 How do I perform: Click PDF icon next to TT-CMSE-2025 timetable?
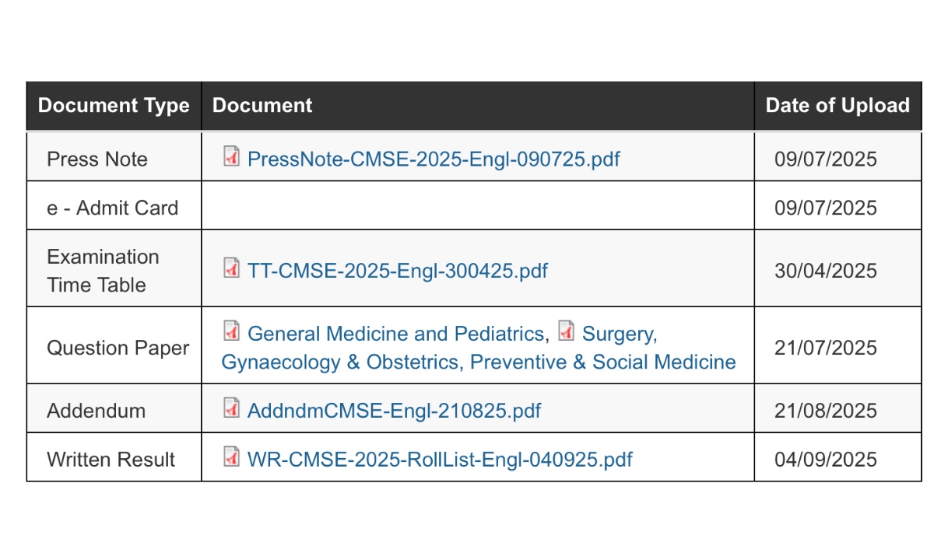231,268
